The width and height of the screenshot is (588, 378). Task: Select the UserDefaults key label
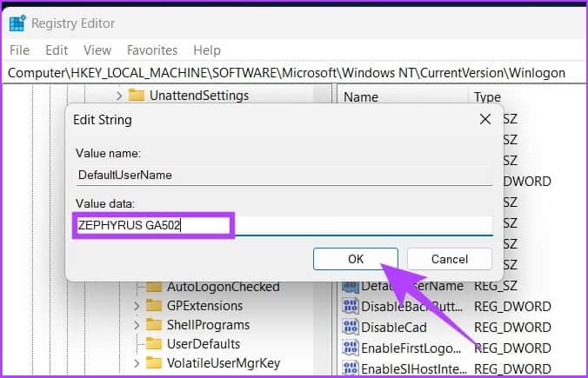coord(204,344)
